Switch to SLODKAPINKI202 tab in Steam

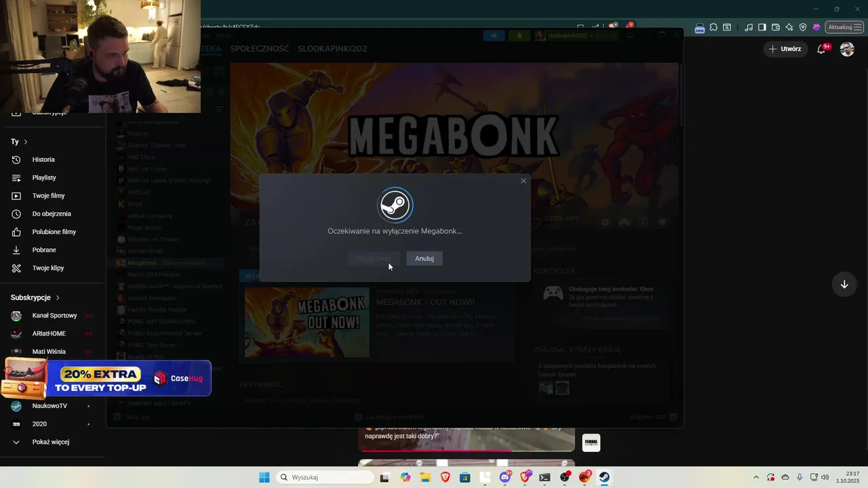coord(332,49)
